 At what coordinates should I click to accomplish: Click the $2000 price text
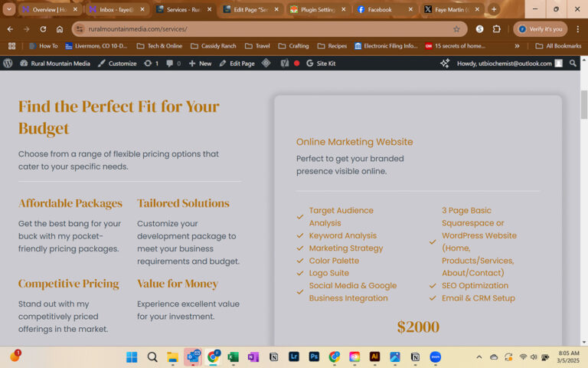tap(418, 327)
